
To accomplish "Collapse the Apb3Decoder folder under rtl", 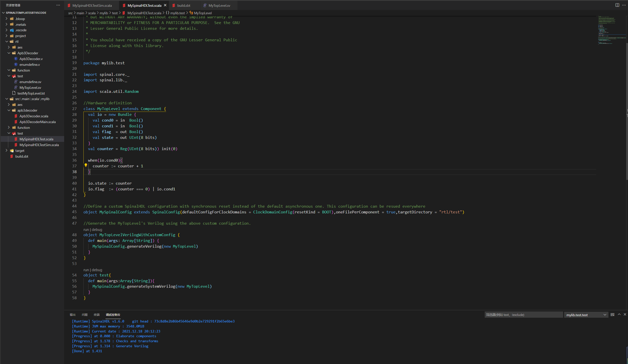I will point(28,53).
